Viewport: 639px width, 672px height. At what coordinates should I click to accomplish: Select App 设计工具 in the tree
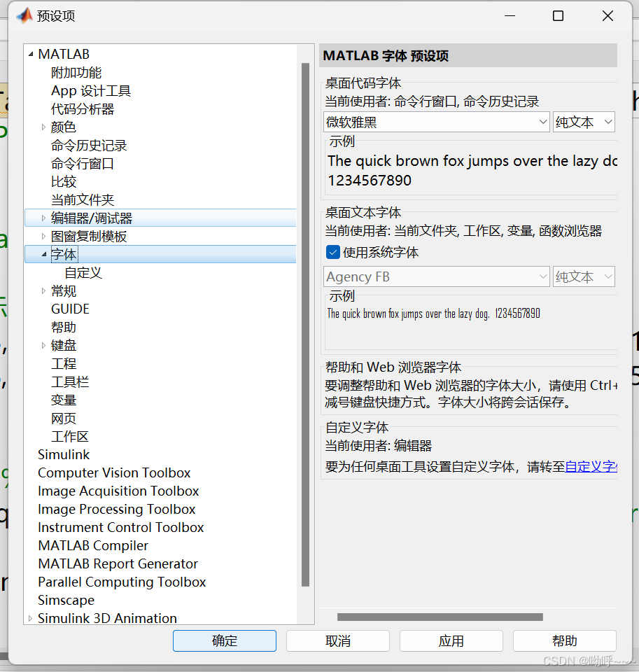point(91,91)
